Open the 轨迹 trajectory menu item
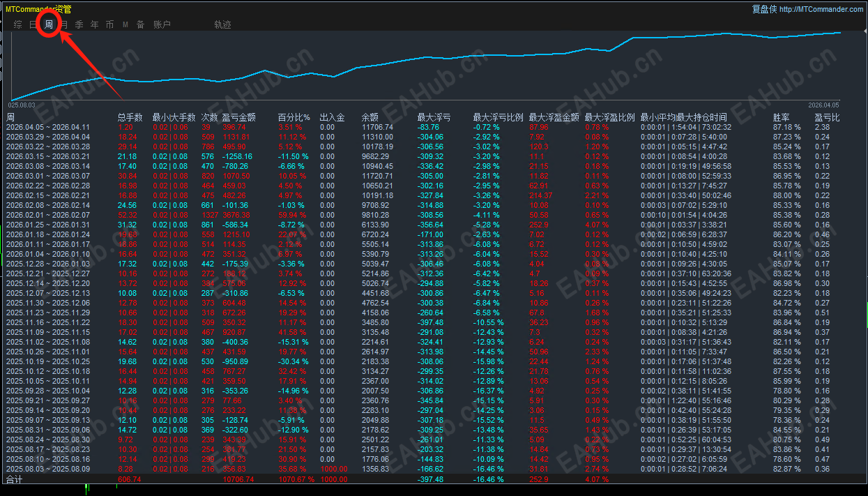This screenshot has width=868, height=496. pos(221,24)
